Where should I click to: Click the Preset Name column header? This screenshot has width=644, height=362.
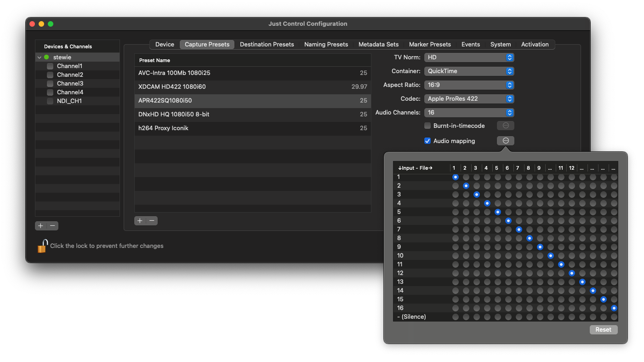click(x=252, y=60)
